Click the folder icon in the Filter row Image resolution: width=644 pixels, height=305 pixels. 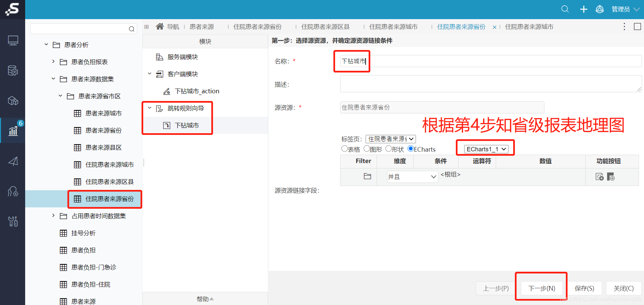367,176
